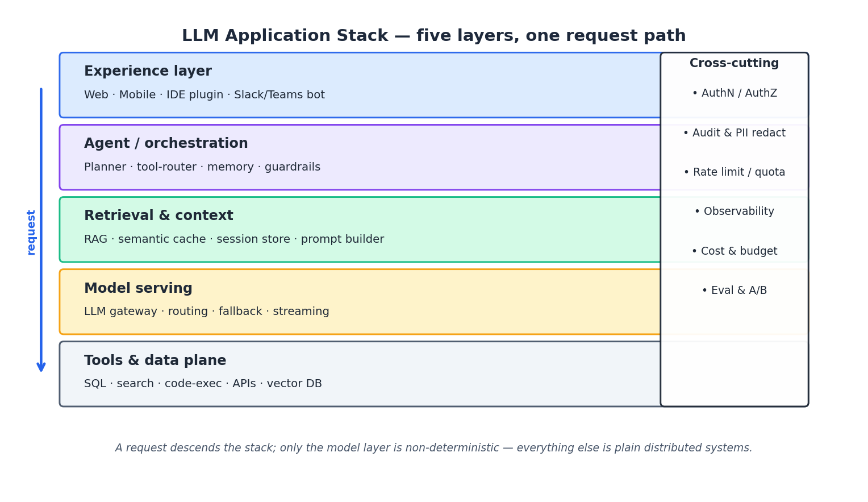868x502 pixels.
Task: Click the Slack/Teams bot label
Action: coord(279,94)
